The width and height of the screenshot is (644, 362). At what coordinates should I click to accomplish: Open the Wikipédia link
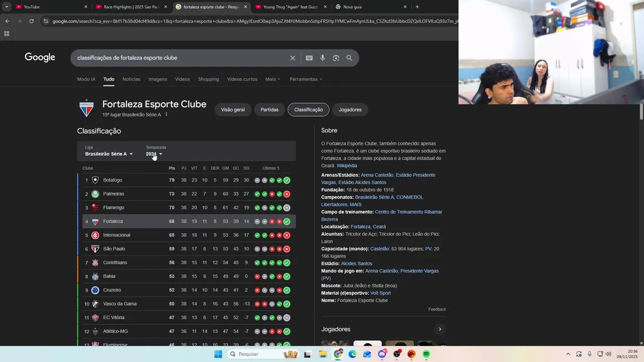point(347,166)
